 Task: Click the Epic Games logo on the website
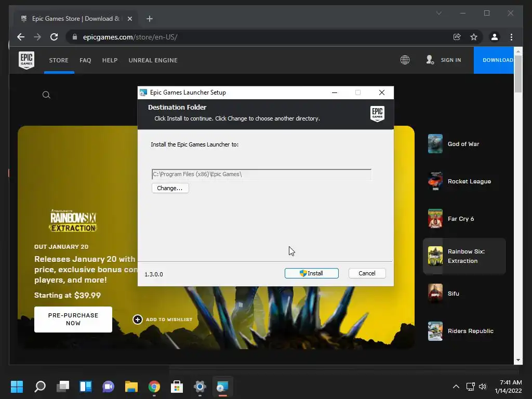(x=26, y=60)
